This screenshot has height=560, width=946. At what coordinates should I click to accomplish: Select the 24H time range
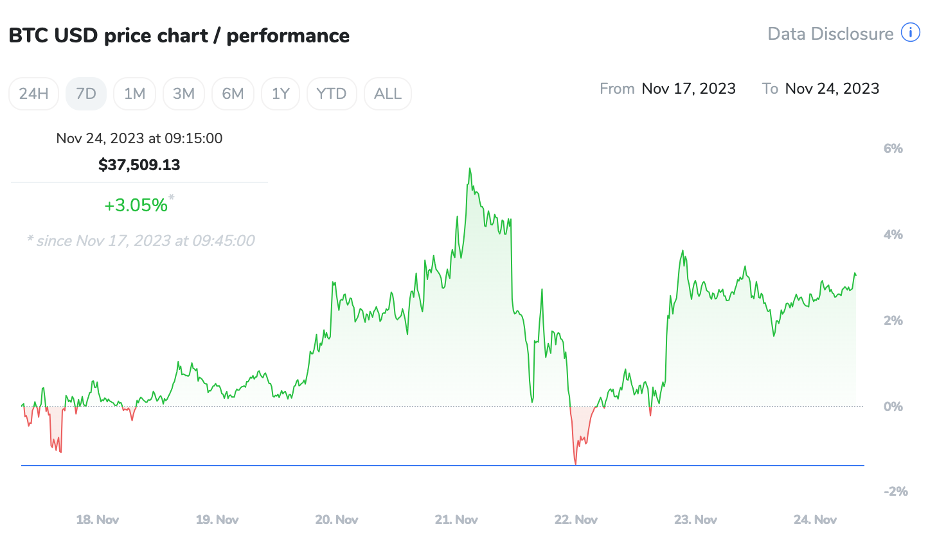click(33, 93)
